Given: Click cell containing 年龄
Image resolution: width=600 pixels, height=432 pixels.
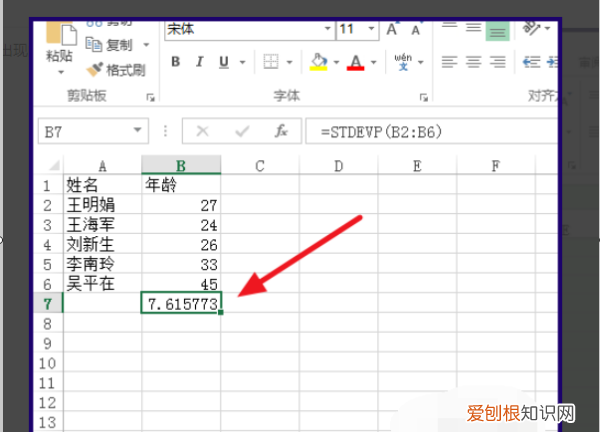Looking at the screenshot, I should [181, 185].
